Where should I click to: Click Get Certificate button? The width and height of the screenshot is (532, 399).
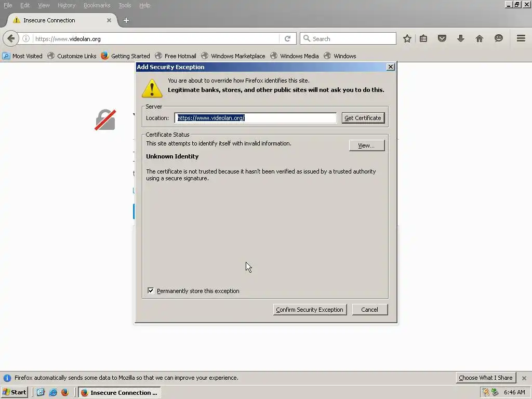(x=363, y=118)
